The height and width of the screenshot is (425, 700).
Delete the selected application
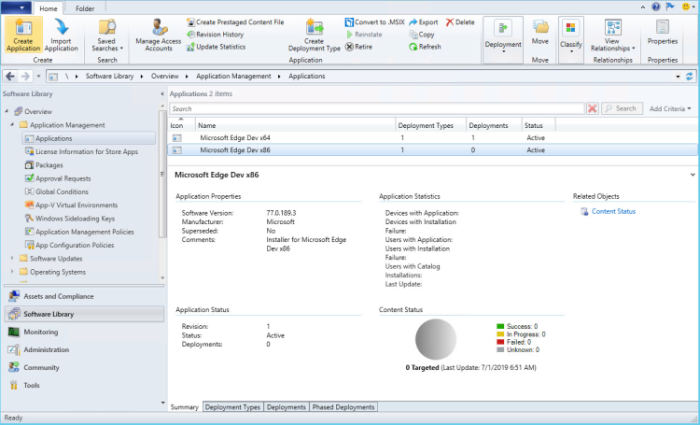point(460,22)
